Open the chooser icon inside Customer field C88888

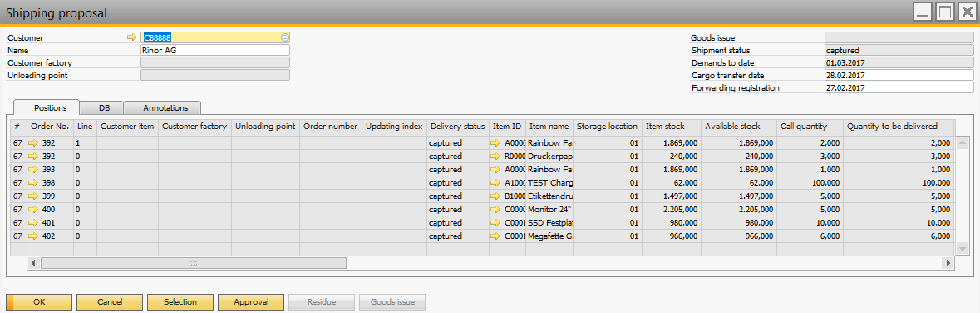click(285, 37)
